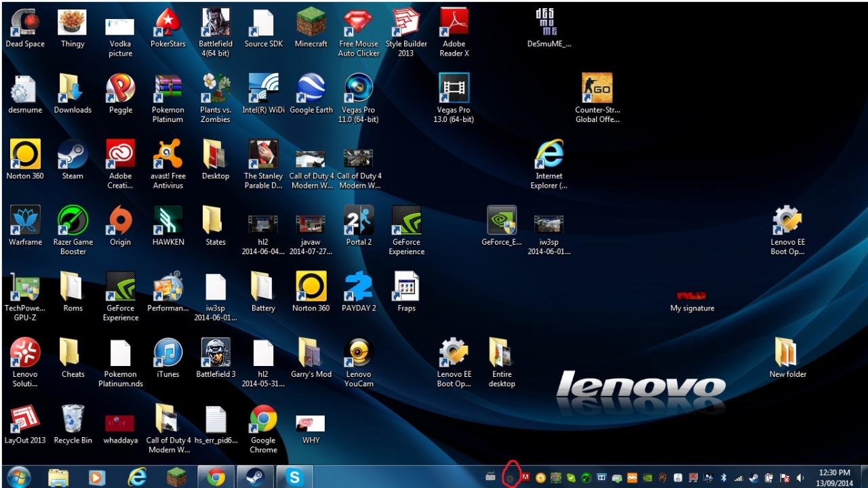Open the volume control slider
The width and height of the screenshot is (868, 488).
(x=799, y=476)
